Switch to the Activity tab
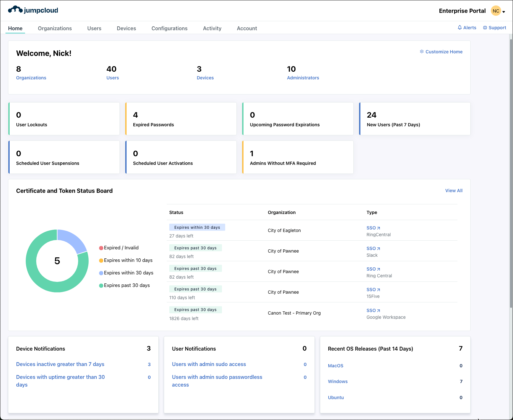 pyautogui.click(x=212, y=28)
